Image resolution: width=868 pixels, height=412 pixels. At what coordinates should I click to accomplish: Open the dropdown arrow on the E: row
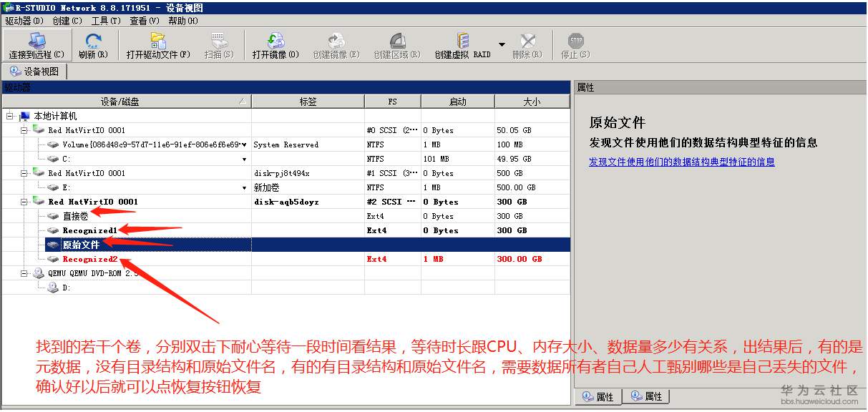point(245,187)
